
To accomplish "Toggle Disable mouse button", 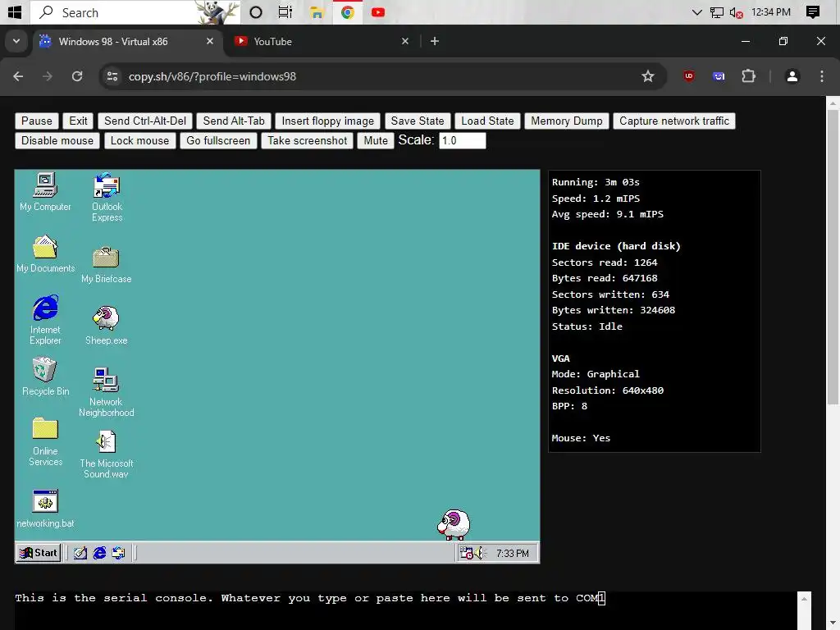I will (x=57, y=141).
